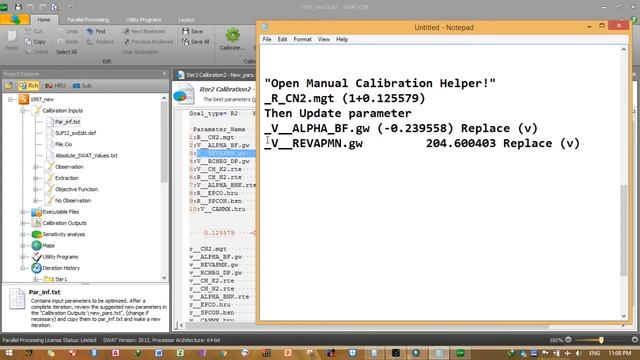Click the Windows Start button
Viewport: 640px width, 360px height.
click(x=9, y=353)
